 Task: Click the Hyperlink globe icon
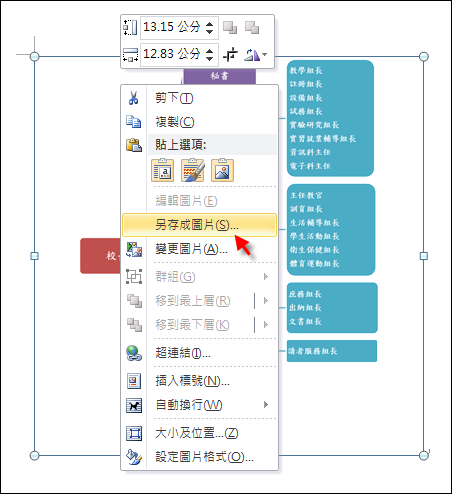(x=134, y=353)
